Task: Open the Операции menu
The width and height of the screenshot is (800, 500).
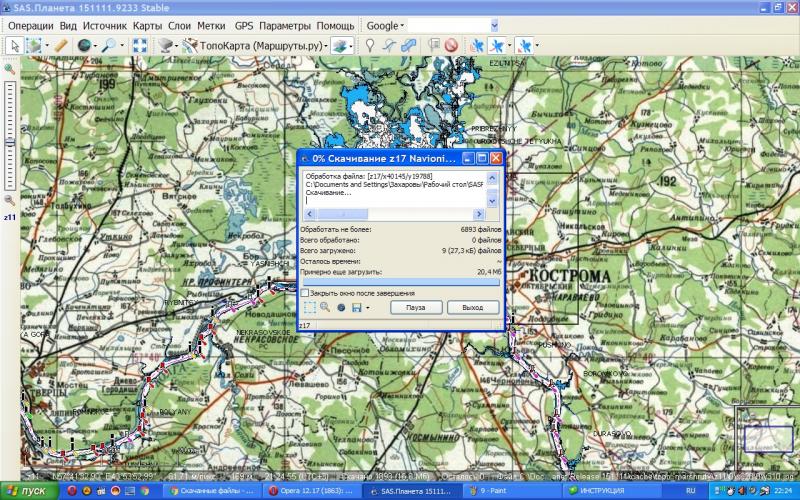Action: click(31, 26)
